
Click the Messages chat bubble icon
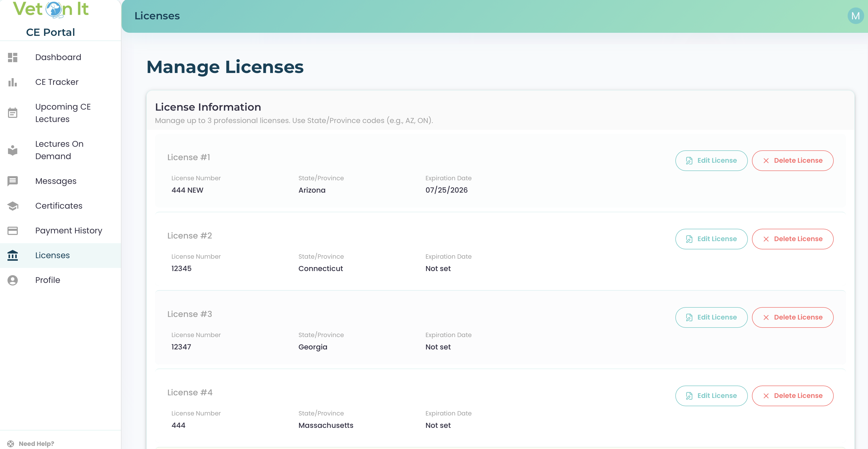12,181
